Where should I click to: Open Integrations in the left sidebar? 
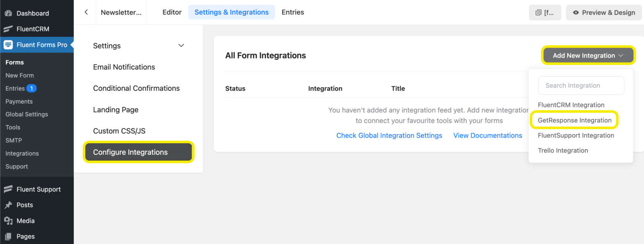coord(22,153)
